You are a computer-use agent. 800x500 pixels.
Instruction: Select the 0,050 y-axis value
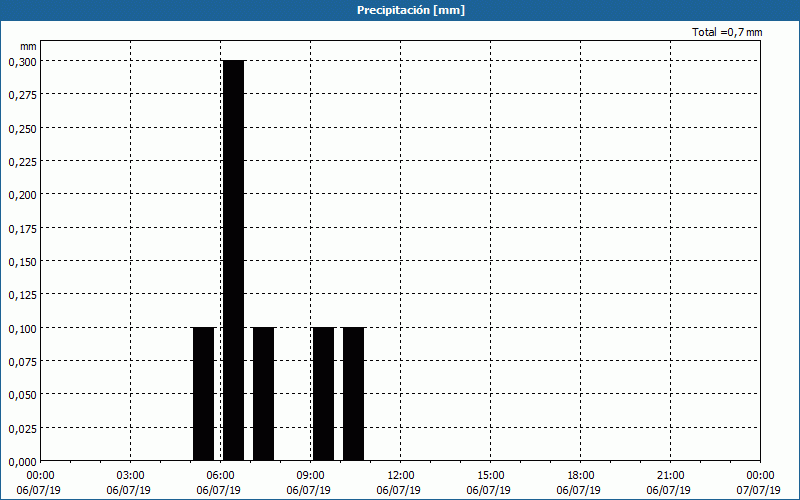[22, 395]
